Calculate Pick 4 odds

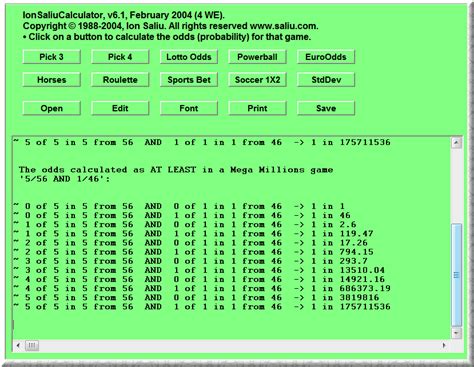point(120,57)
